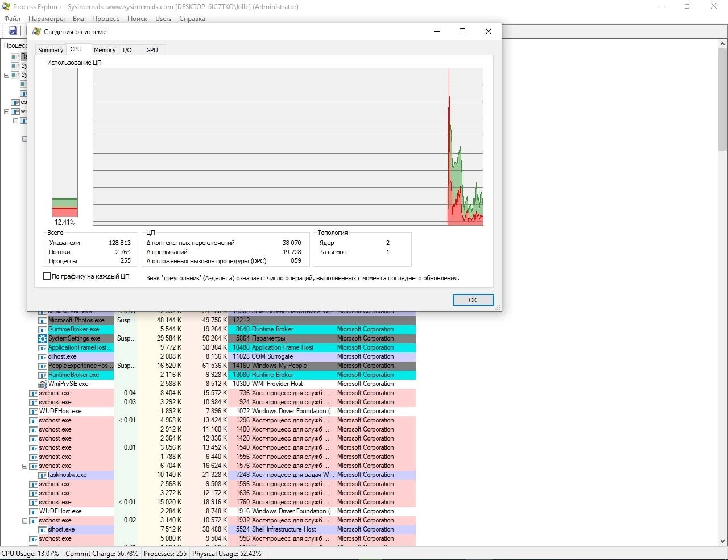
Task: Open the Параметры menu
Action: pyautogui.click(x=47, y=18)
